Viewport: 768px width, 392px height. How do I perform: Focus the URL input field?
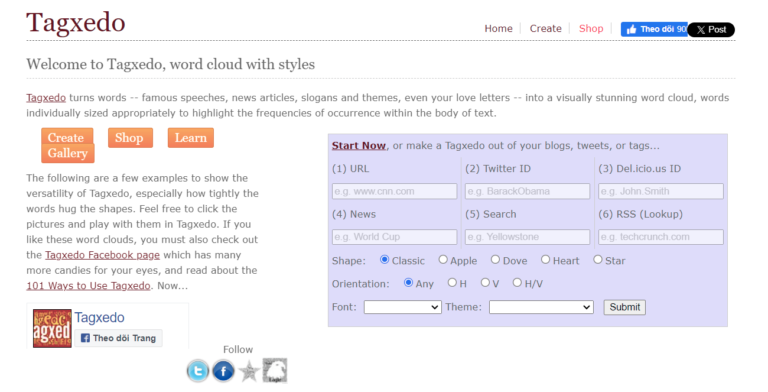pos(394,191)
